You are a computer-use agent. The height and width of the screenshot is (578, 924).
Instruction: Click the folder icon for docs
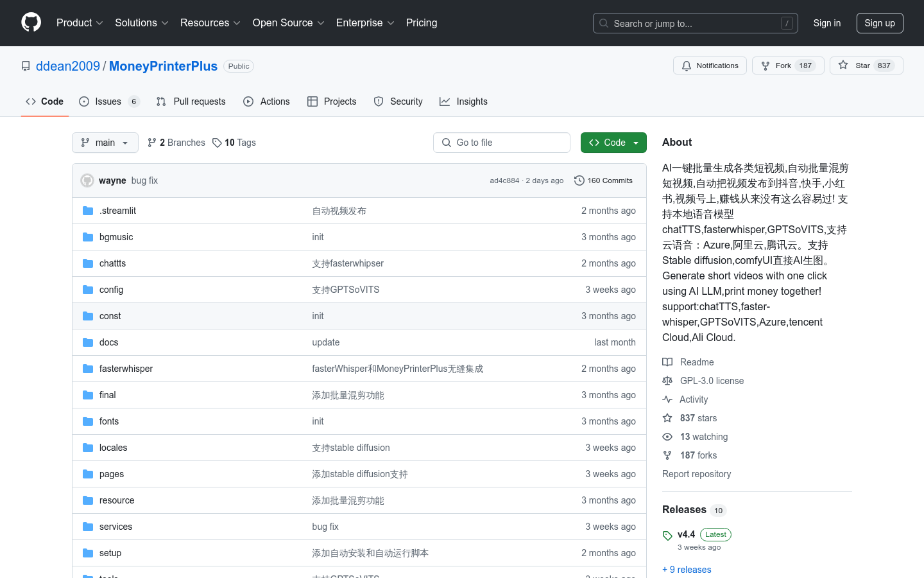[x=88, y=342]
